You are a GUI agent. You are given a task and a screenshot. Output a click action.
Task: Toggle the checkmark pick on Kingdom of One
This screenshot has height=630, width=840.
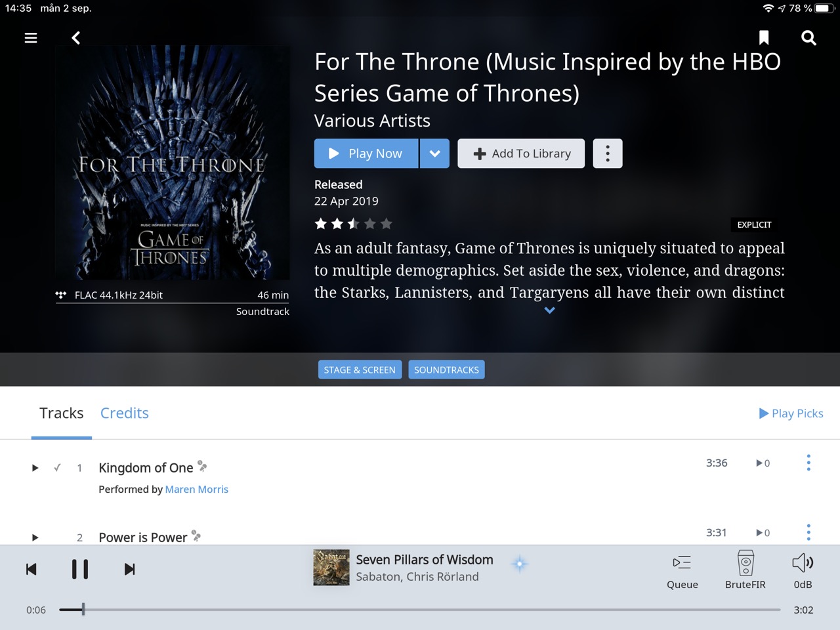click(x=57, y=468)
